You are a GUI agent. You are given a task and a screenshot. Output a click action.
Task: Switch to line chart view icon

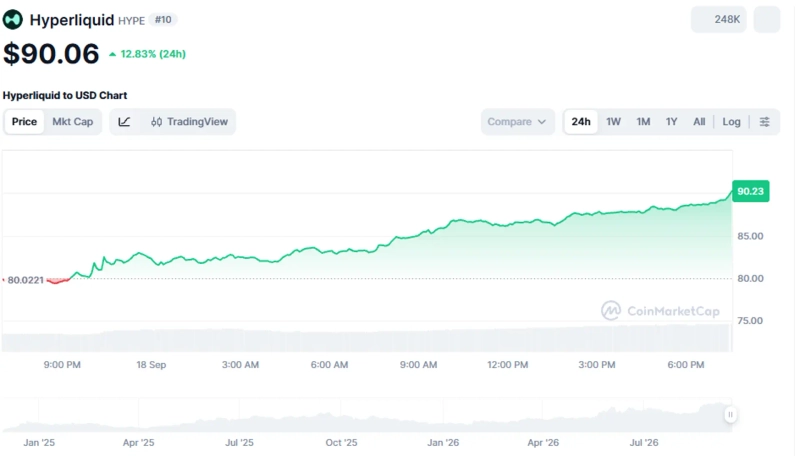[x=124, y=122]
